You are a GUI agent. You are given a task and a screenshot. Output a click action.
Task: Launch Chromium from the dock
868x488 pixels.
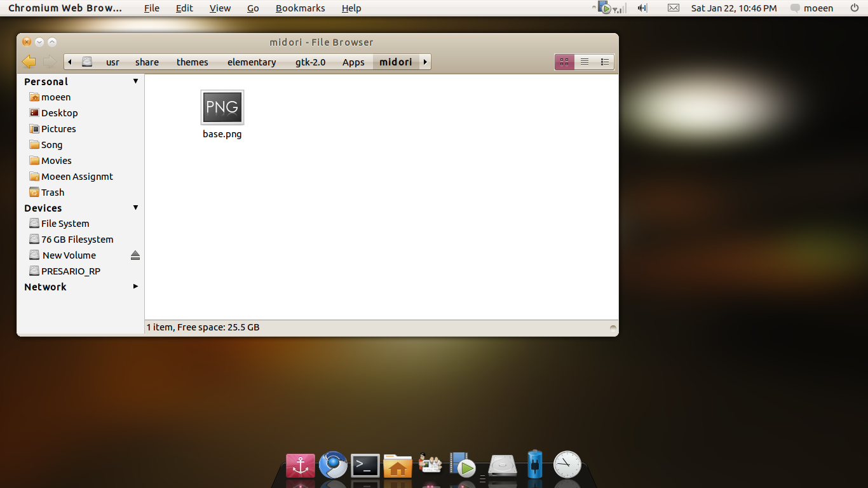333,465
